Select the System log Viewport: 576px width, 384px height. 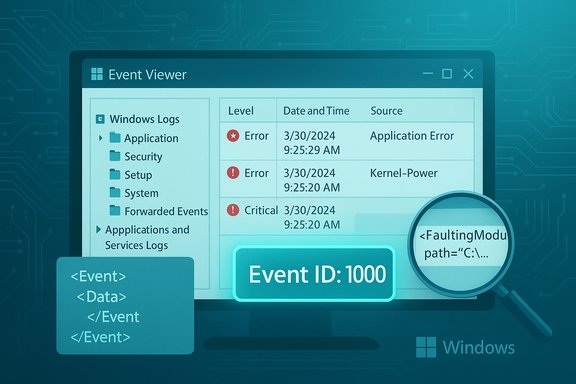point(141,193)
